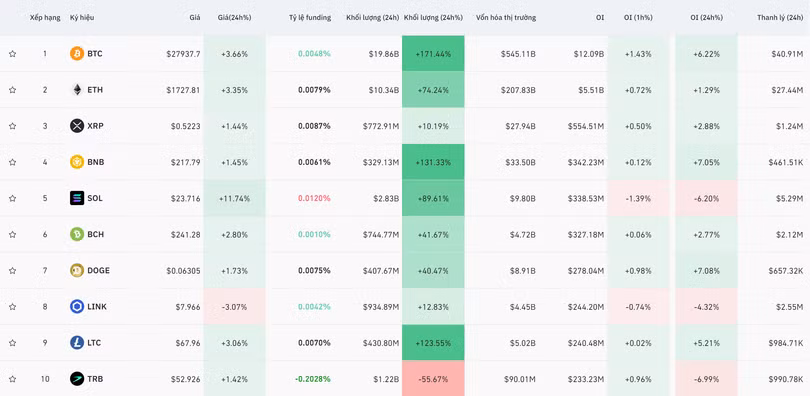Click the BNB coin logo
The width and height of the screenshot is (810, 396).
point(77,162)
